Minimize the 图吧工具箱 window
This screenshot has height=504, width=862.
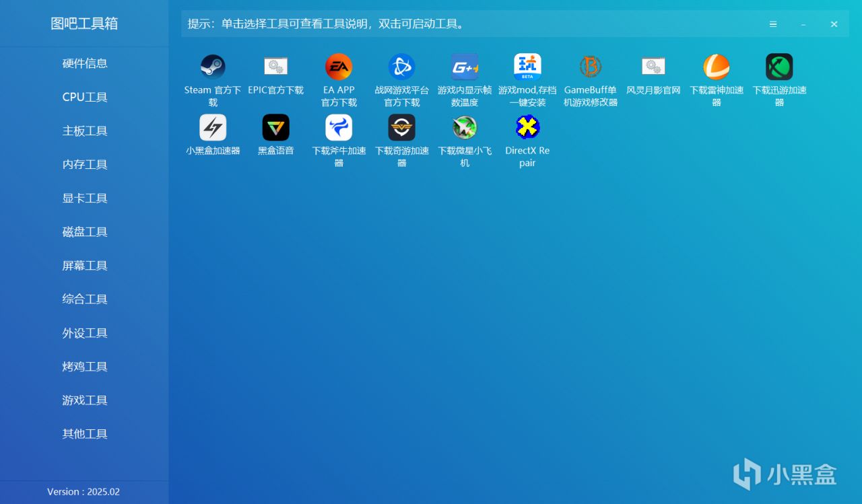(803, 24)
